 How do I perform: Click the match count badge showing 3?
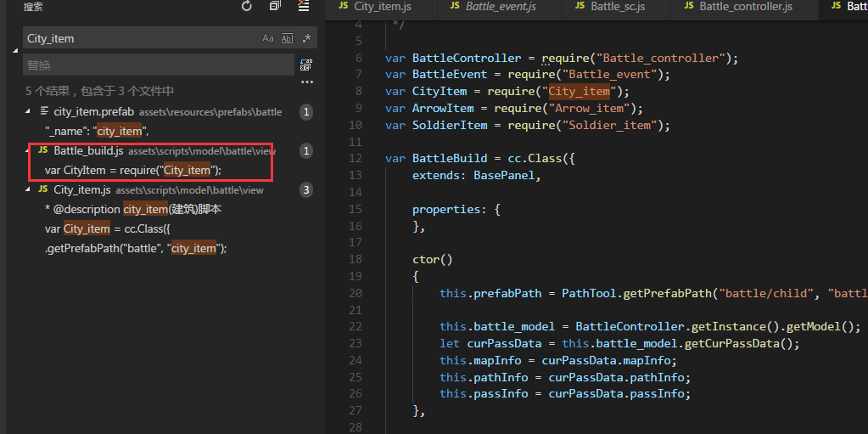[306, 190]
